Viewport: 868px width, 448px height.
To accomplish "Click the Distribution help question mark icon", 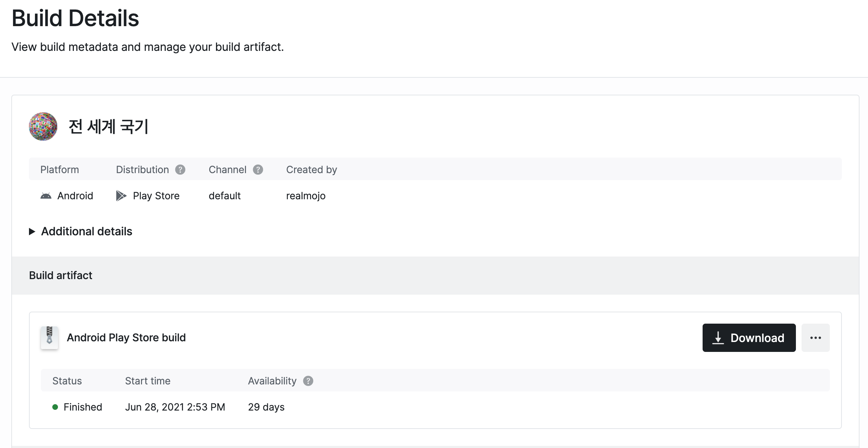I will [180, 170].
